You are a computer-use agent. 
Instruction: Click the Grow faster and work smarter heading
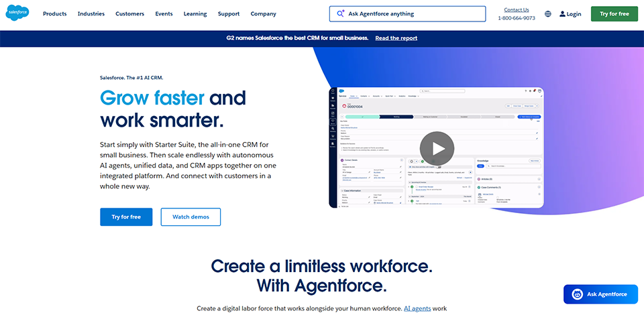click(173, 109)
